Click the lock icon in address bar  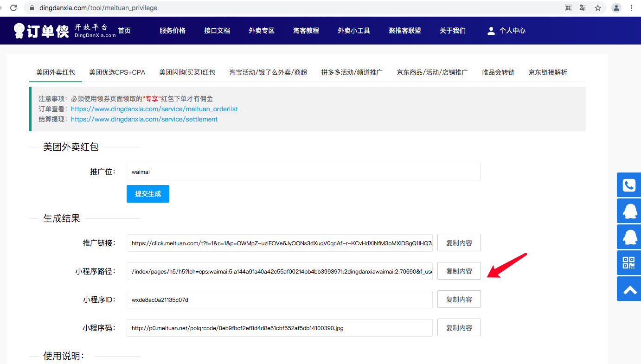32,8
